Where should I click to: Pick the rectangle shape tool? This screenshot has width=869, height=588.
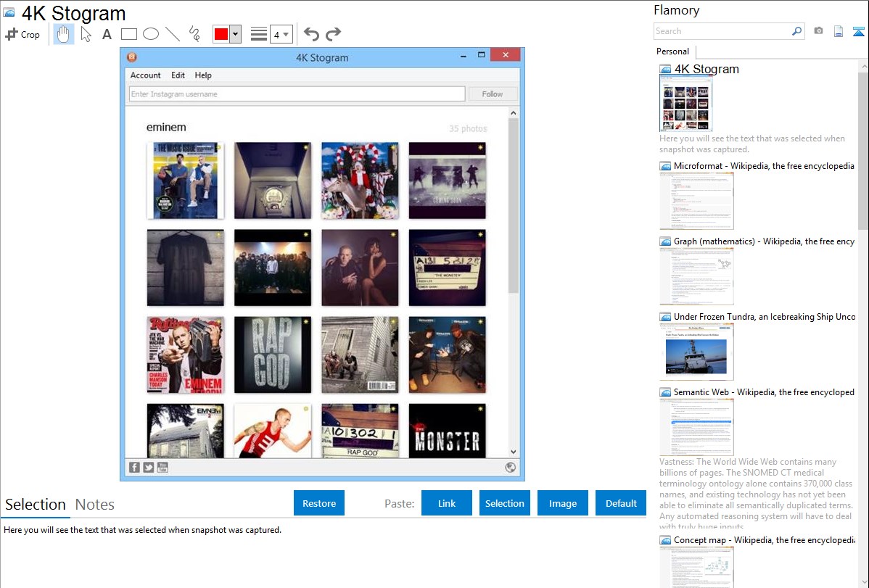point(128,34)
